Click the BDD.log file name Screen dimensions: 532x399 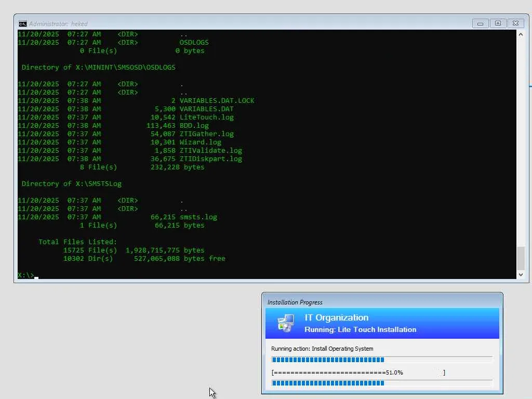[x=194, y=126]
